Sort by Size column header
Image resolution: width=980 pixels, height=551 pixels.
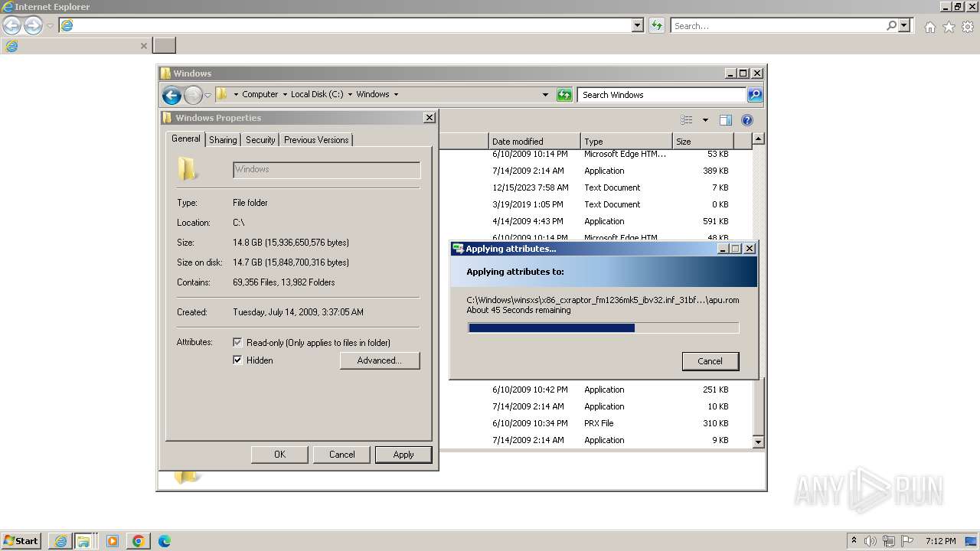point(703,141)
